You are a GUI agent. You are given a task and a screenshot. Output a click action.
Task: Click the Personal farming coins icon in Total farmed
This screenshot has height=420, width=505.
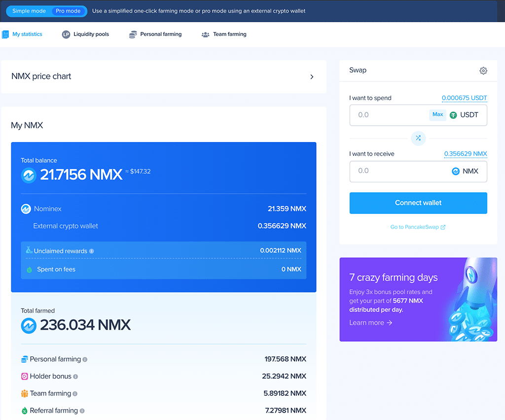(25, 359)
